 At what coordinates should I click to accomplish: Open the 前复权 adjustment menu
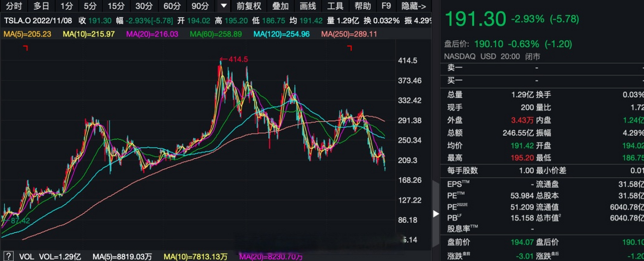pyautogui.click(x=249, y=6)
